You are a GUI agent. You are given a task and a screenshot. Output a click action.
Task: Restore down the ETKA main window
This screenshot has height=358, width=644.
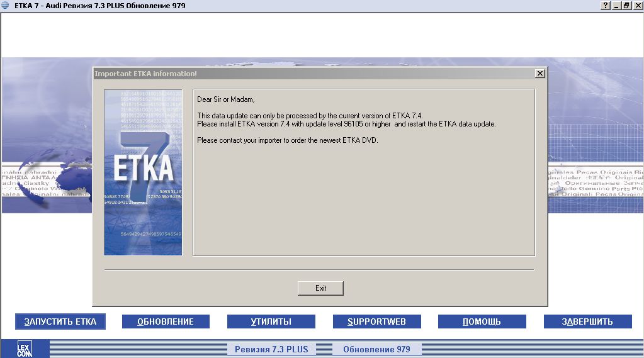point(626,5)
